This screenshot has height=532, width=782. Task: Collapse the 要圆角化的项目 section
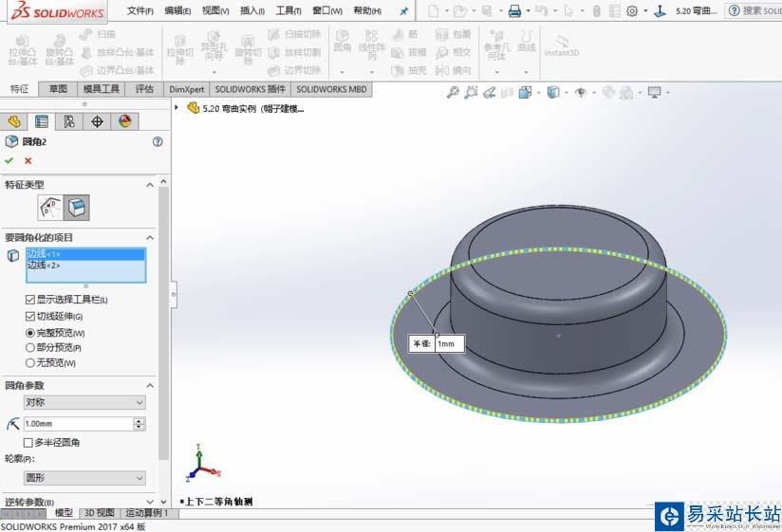coord(150,237)
